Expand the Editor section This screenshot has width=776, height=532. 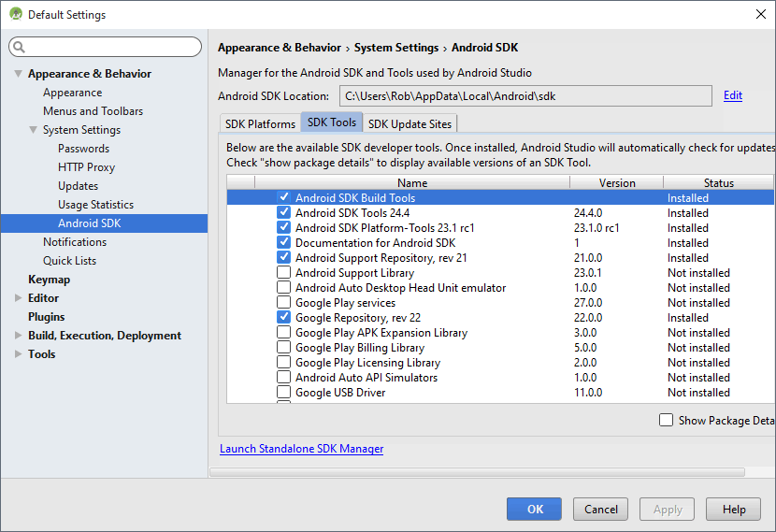point(19,298)
